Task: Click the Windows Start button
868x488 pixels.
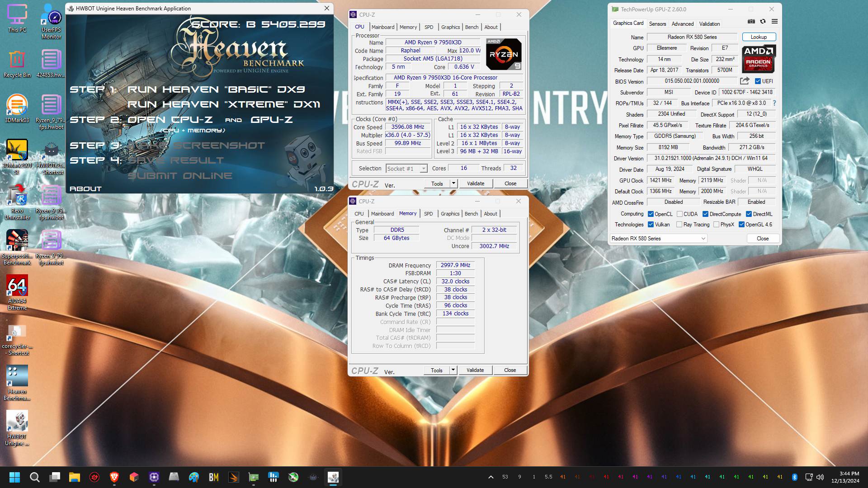Action: (14, 477)
